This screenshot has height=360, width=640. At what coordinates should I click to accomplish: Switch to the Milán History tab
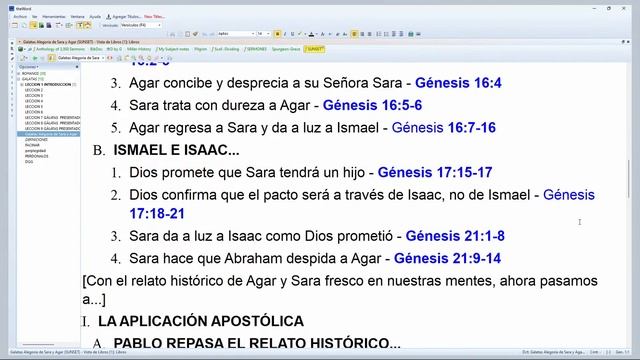coord(139,49)
